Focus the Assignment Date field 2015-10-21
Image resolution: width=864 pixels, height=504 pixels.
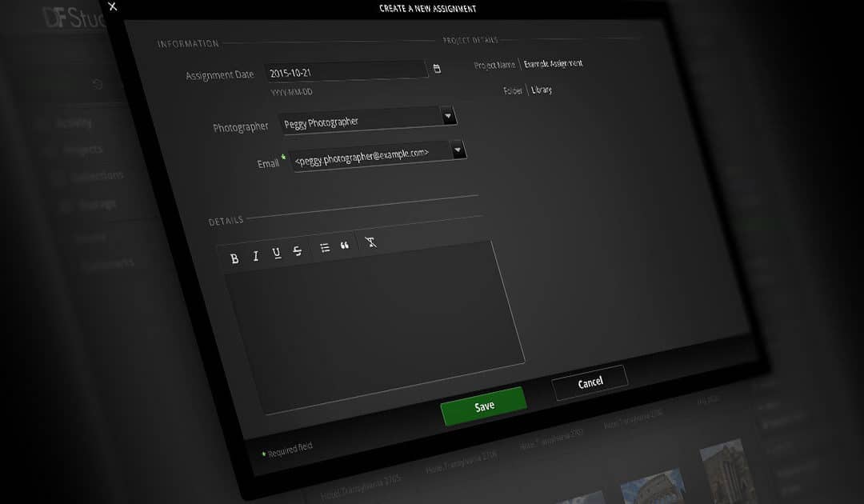click(346, 70)
